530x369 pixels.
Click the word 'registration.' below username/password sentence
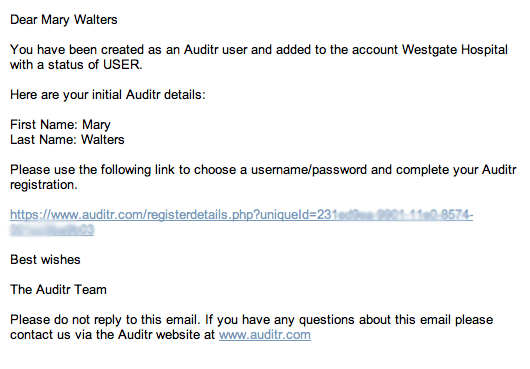click(44, 185)
